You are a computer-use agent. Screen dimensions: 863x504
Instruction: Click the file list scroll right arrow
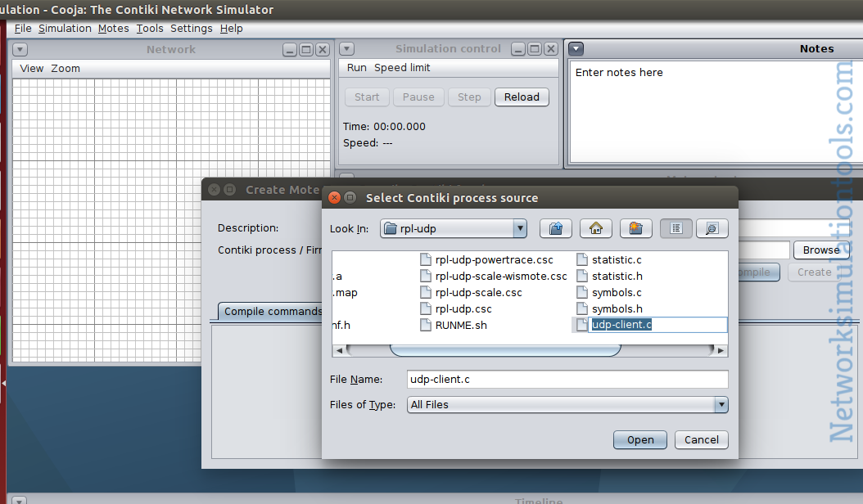pos(721,350)
